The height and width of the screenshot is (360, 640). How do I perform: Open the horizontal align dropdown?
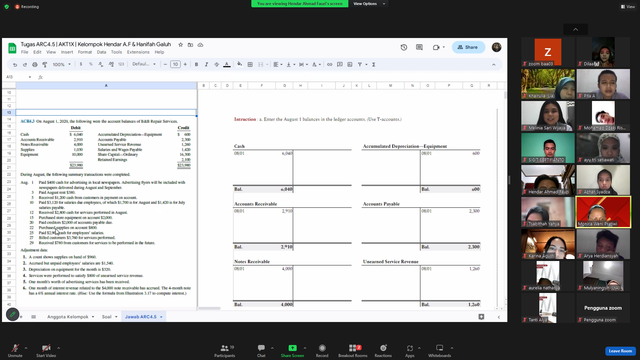click(x=278, y=64)
